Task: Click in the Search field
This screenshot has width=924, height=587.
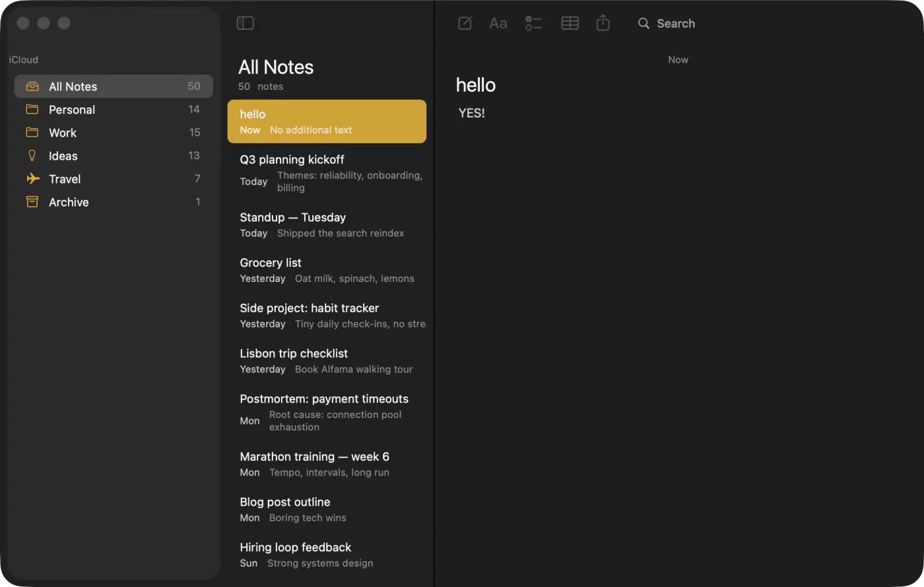Action: coord(676,23)
